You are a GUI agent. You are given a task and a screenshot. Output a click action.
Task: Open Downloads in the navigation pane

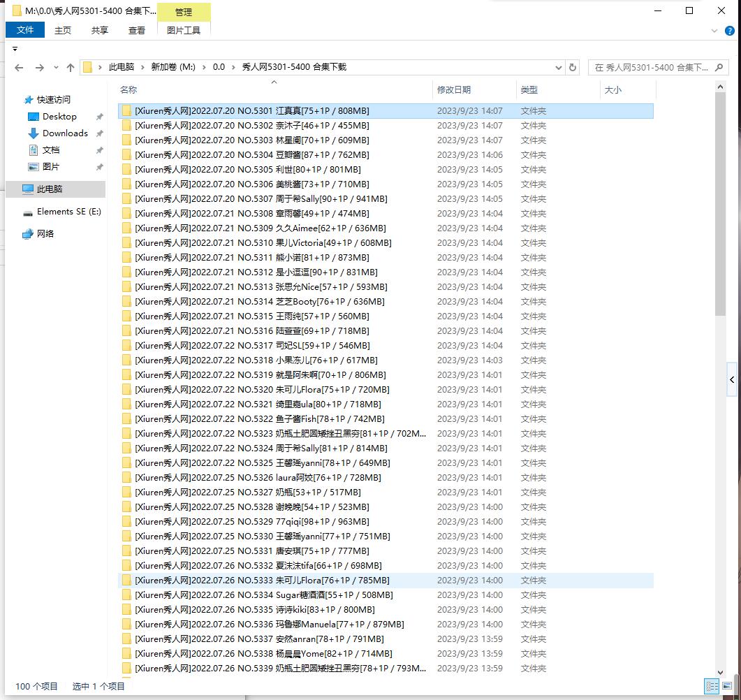tap(65, 133)
